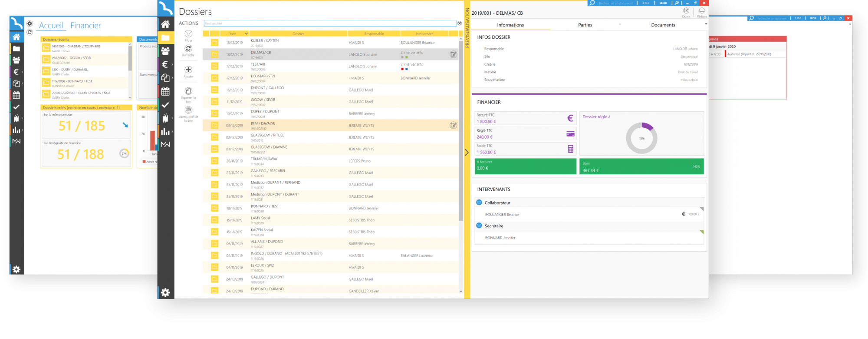Image resolution: width=868 pixels, height=339 pixels.
Task: Expand the euro Financier sidebar submenu arrow
Action: pos(172,65)
